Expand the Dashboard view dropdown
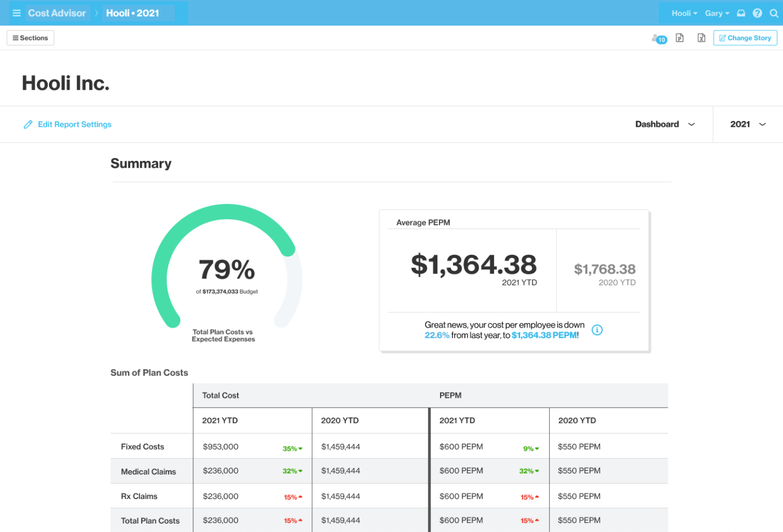Viewport: 783px width, 532px height. (665, 124)
